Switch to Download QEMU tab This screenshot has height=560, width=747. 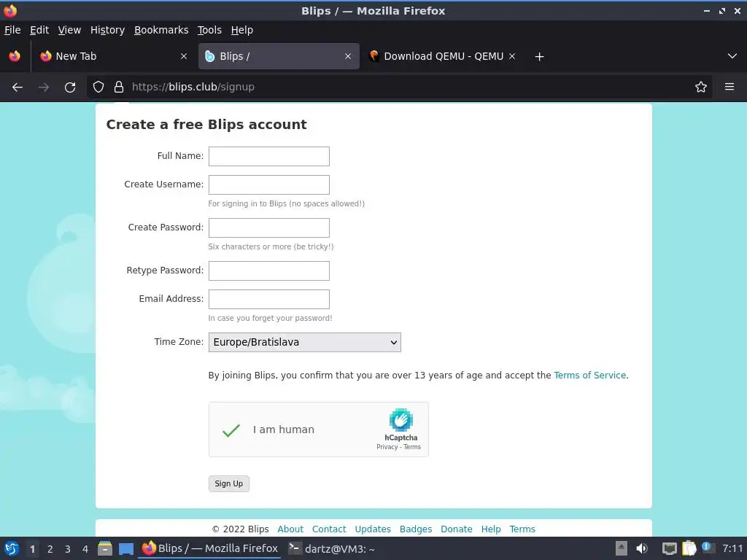(x=442, y=56)
